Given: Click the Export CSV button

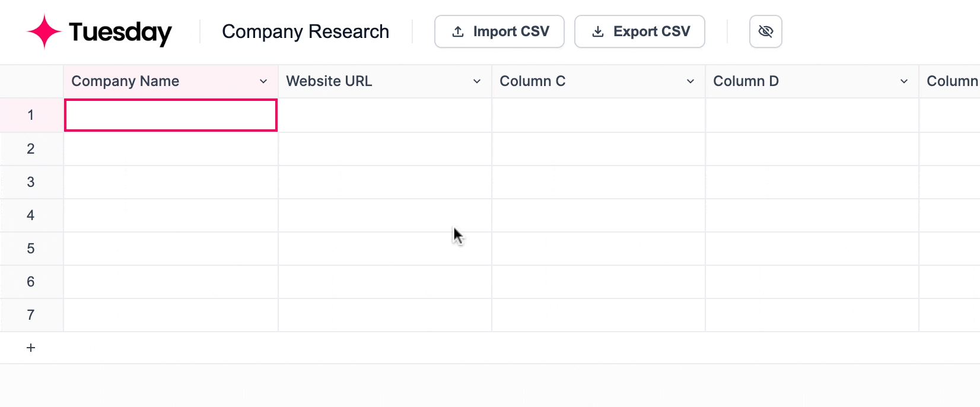Looking at the screenshot, I should tap(639, 31).
